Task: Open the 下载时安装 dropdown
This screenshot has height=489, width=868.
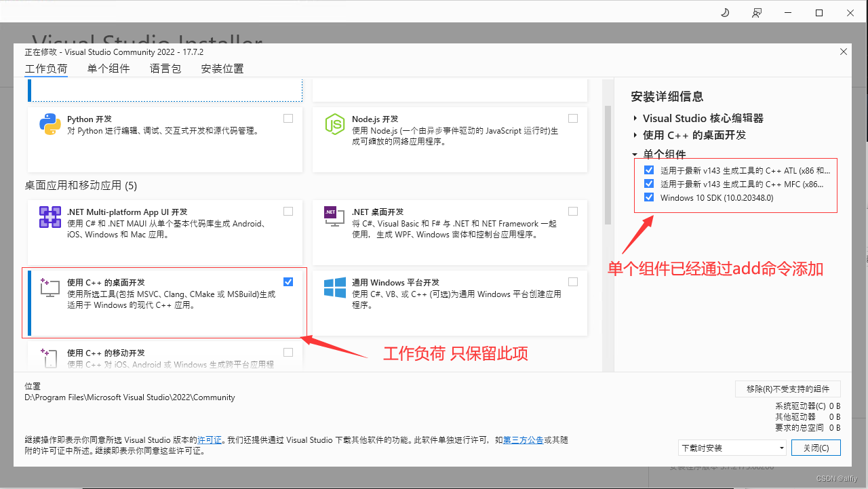Action: tap(732, 448)
